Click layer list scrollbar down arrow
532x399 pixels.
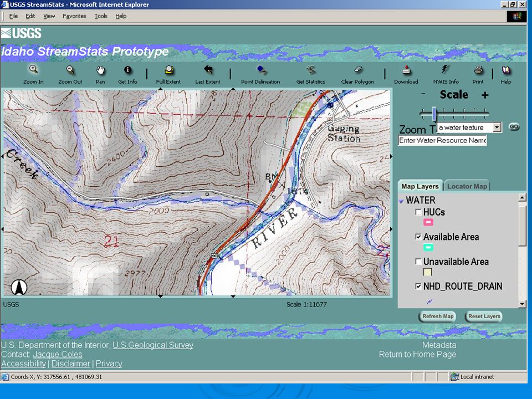click(x=522, y=304)
